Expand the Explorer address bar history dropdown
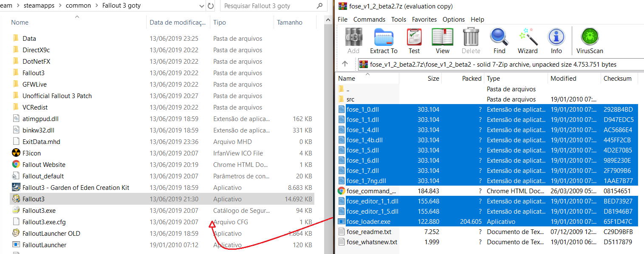644x254 pixels. 201,6
